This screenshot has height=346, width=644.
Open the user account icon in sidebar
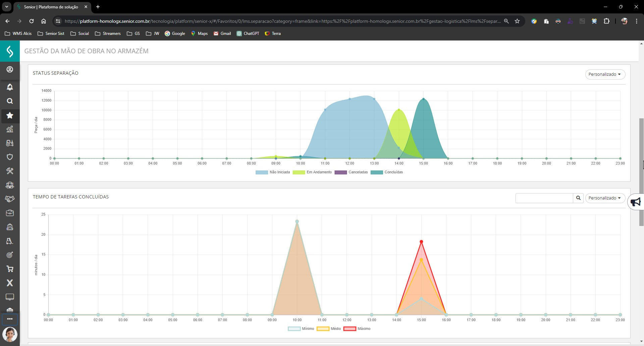tap(10, 69)
